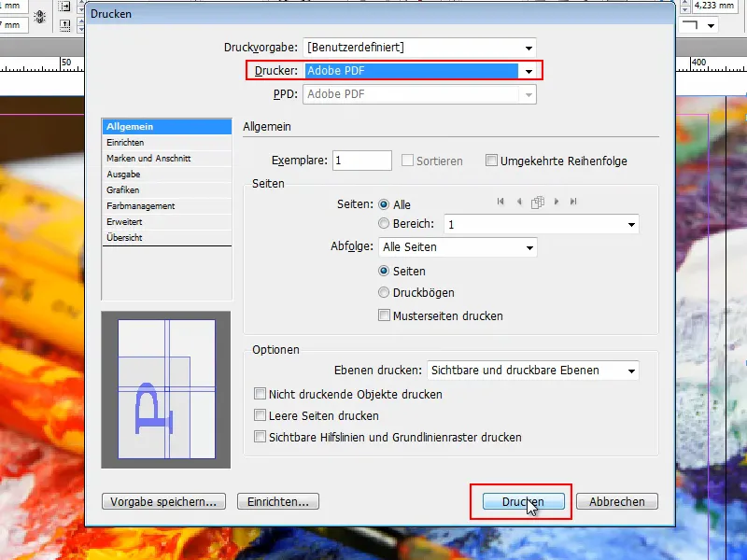The height and width of the screenshot is (560, 747).
Task: Open the PPD dropdown
Action: (419, 94)
